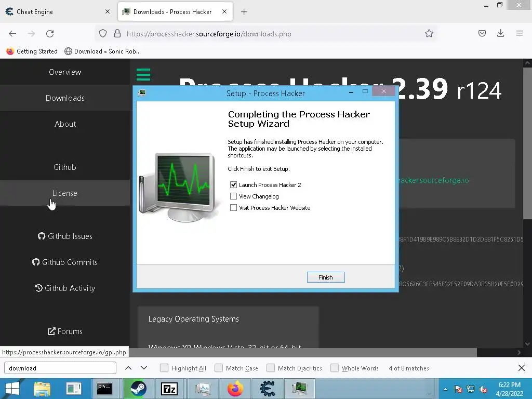Toggle Match Case option

(x=219, y=368)
